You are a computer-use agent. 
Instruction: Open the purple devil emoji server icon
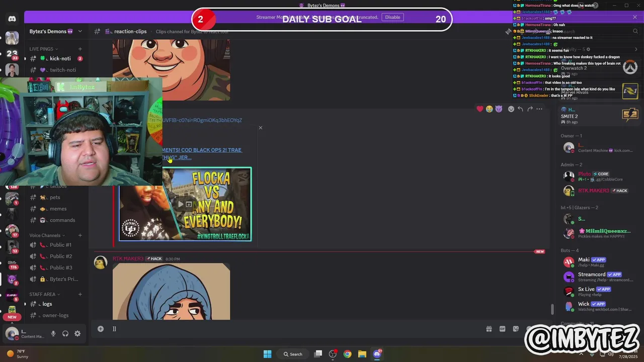pyautogui.click(x=12, y=279)
